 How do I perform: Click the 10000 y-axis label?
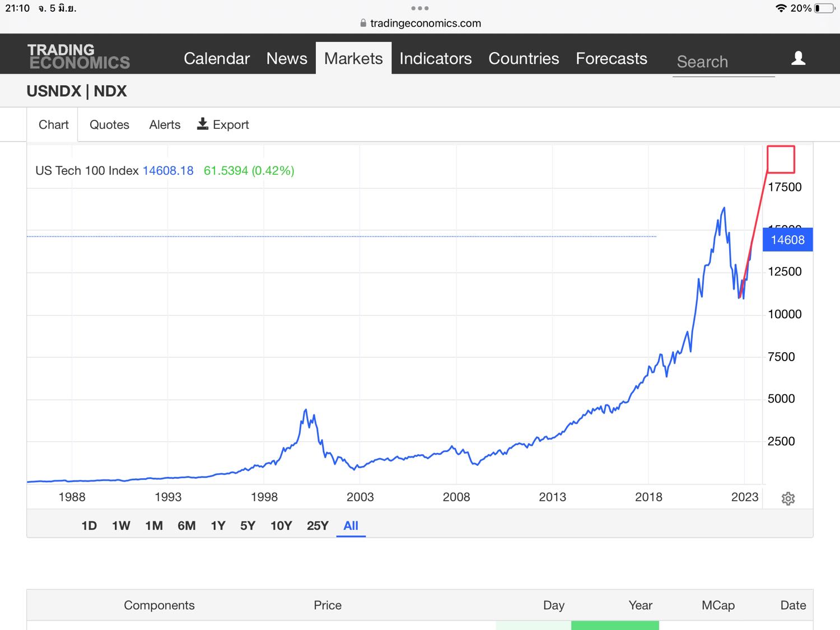(785, 314)
